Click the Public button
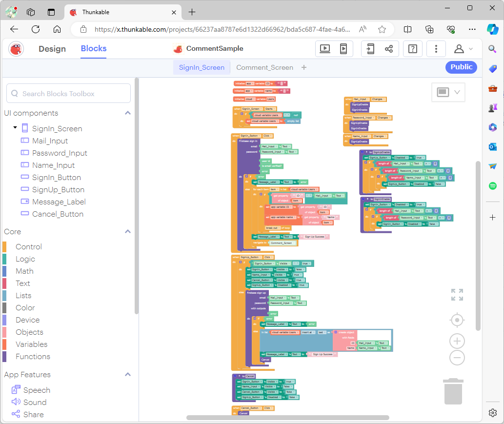504x424 pixels. click(x=461, y=67)
